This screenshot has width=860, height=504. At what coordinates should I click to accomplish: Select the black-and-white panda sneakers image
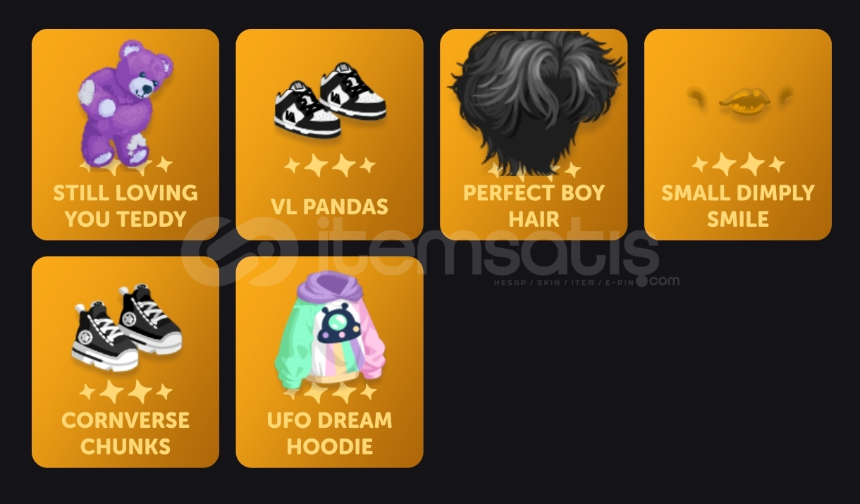(x=330, y=100)
